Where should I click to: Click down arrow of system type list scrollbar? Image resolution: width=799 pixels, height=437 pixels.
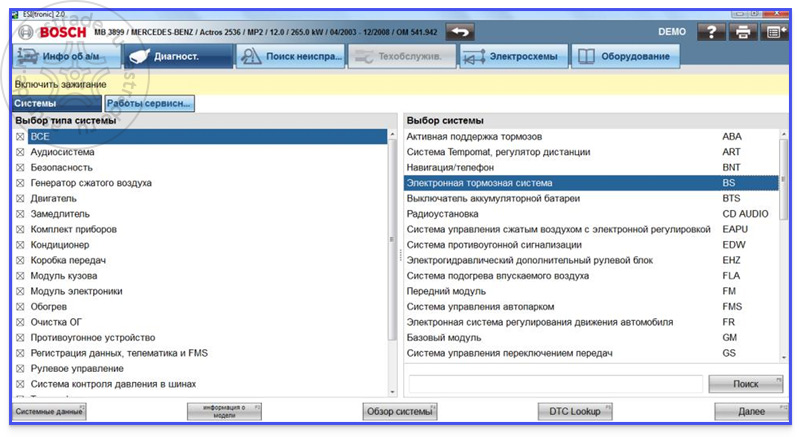(392, 392)
